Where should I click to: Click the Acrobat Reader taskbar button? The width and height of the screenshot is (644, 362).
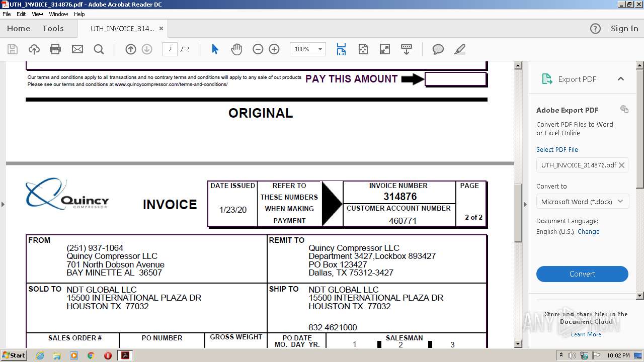coord(125,355)
